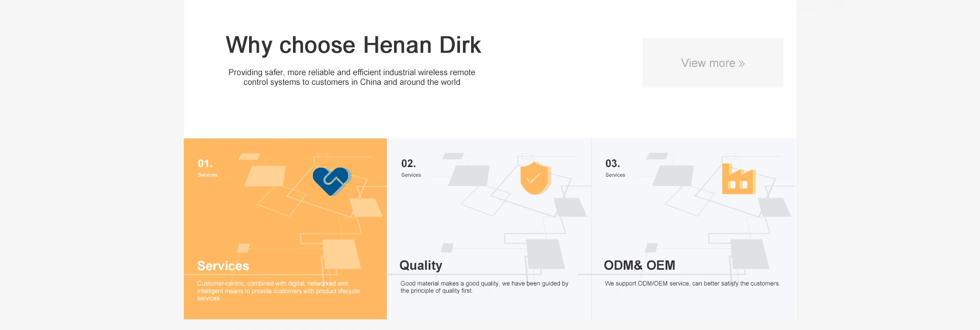The width and height of the screenshot is (980, 330).
Task: Click the 02. number label
Action: click(408, 163)
